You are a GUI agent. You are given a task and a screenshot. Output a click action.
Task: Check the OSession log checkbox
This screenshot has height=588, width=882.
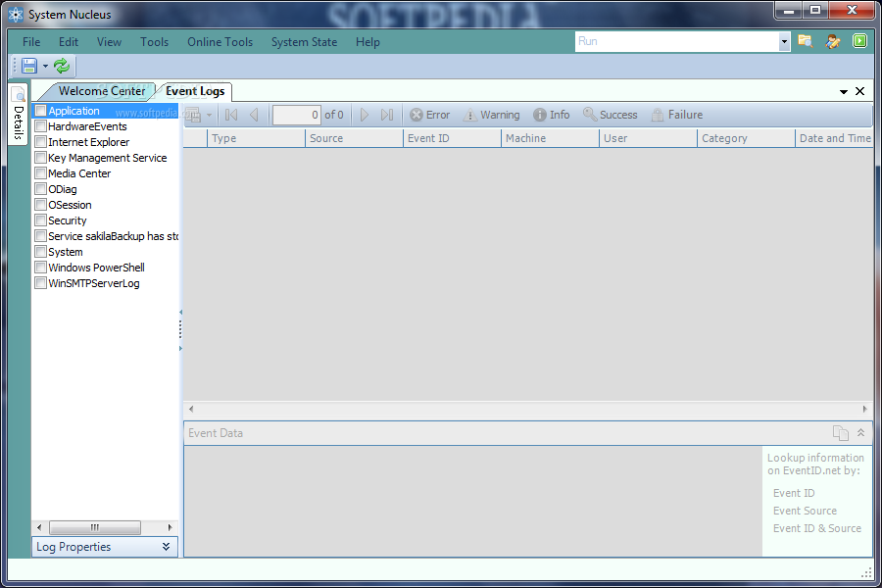(40, 205)
